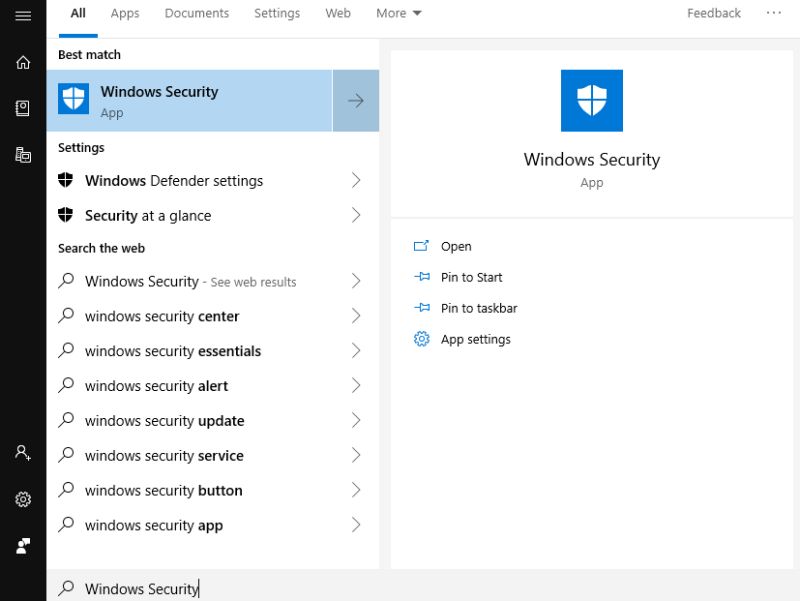Select the windows security alert suggestion
Image resolution: width=800 pixels, height=601 pixels.
coord(212,385)
